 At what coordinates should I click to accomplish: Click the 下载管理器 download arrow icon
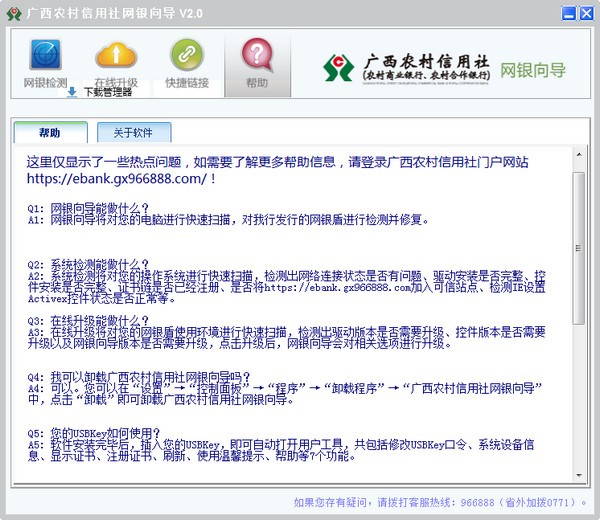[72, 92]
